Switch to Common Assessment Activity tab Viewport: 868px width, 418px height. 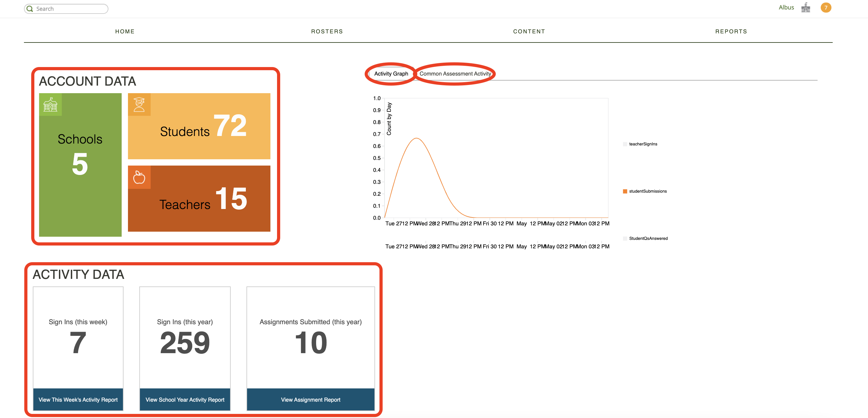click(455, 74)
